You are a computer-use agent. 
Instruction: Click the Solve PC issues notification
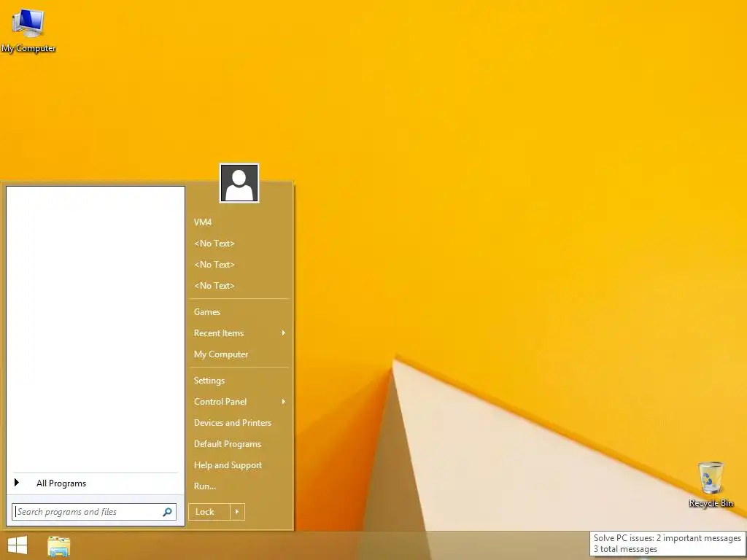tap(667, 543)
